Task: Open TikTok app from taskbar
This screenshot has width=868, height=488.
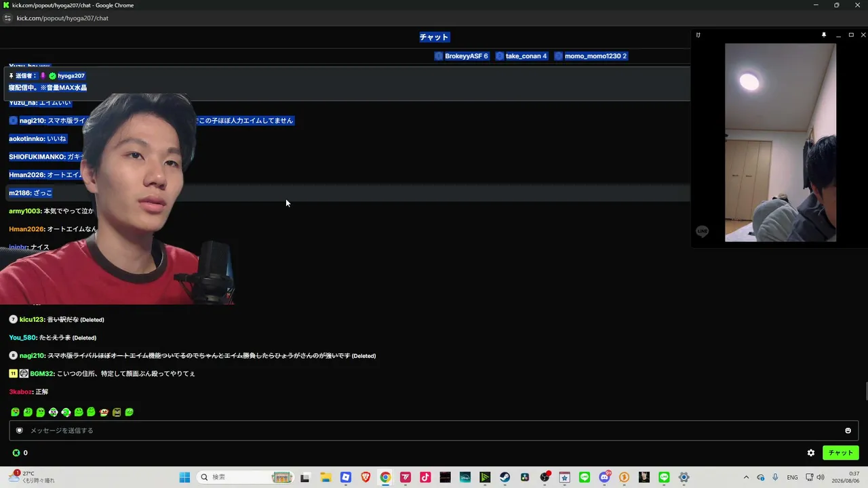Action: 425,477
